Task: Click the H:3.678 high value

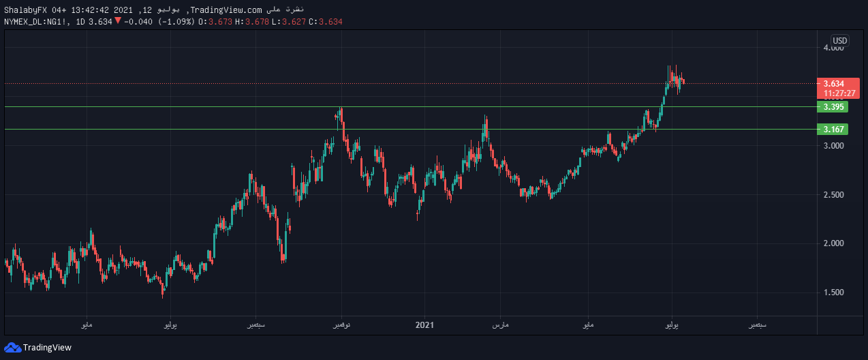Action: coord(252,22)
